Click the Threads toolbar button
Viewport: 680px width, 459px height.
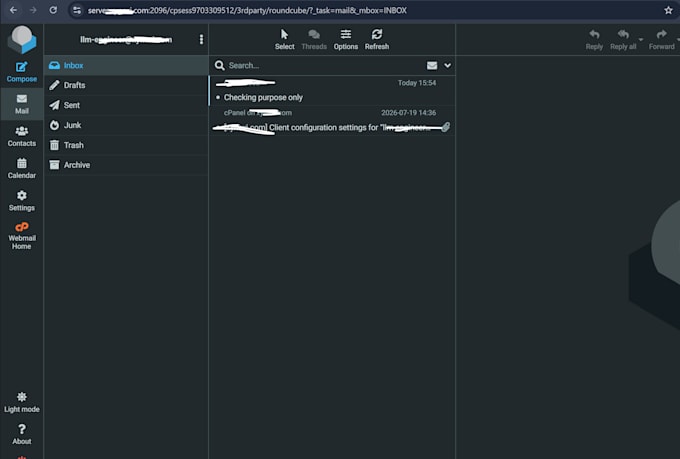tap(314, 39)
